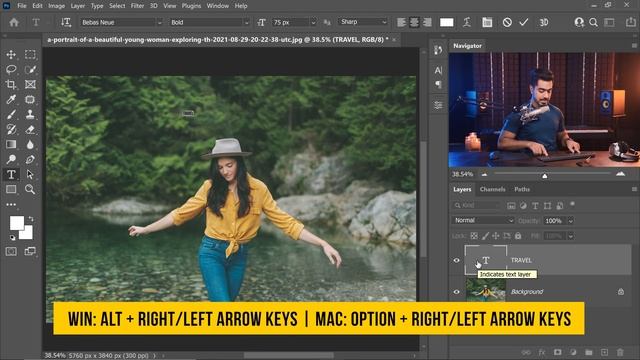This screenshot has width=640, height=360.
Task: Open the layer Opacity dropdown arrow
Action: point(571,221)
